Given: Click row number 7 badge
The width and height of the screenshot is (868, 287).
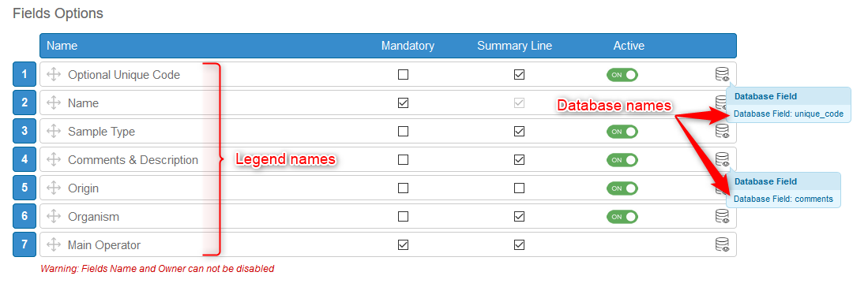Looking at the screenshot, I should pos(24,245).
